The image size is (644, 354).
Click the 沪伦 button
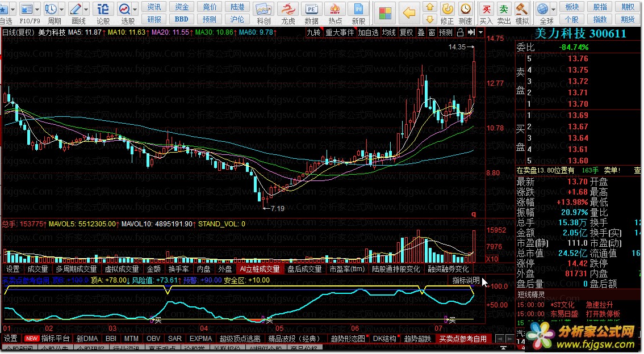[237, 19]
